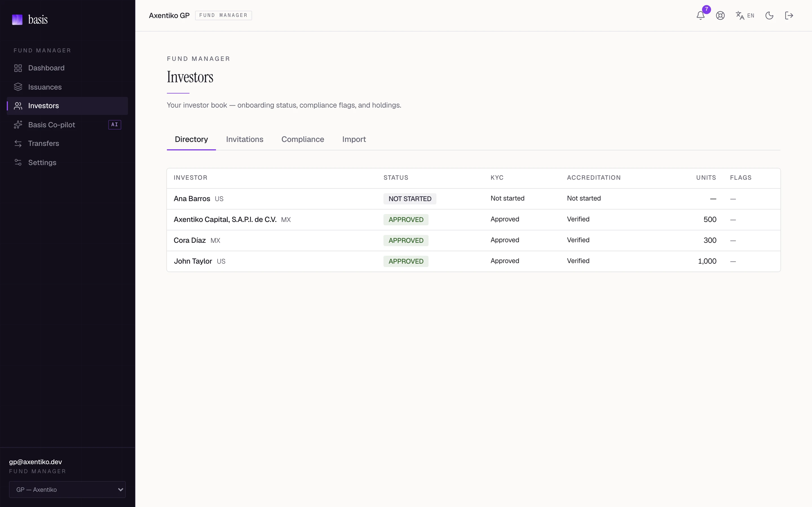Click the Dashboard grid icon
The image size is (812, 507).
click(18, 68)
